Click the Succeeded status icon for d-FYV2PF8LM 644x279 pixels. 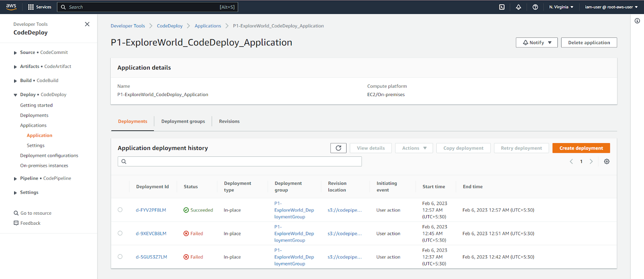click(186, 210)
